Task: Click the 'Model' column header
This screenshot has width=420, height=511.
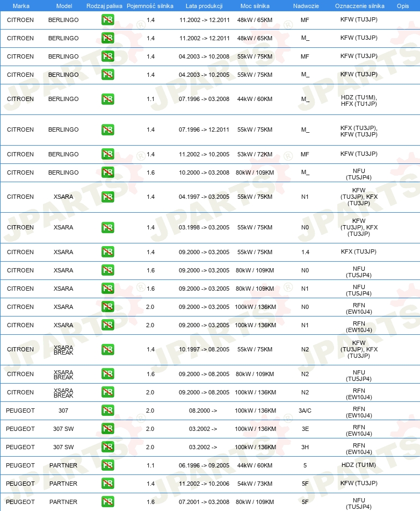Action: coord(64,6)
